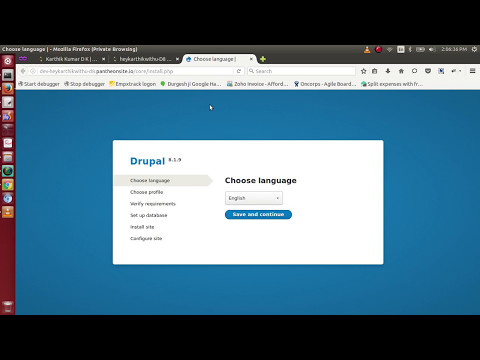The height and width of the screenshot is (360, 480).
Task: Open Chromium browser from the launcher
Action: pos(8,198)
